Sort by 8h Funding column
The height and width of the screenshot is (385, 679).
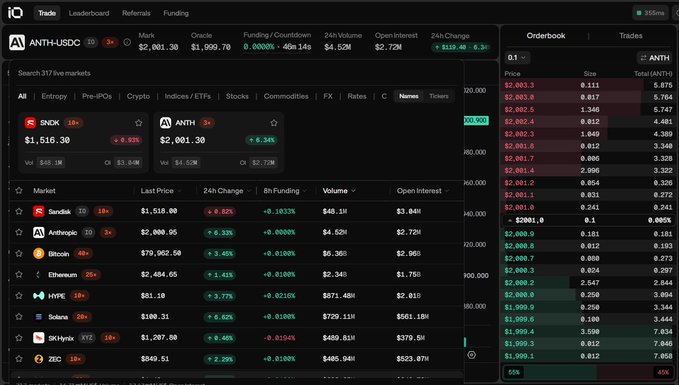[x=285, y=191]
